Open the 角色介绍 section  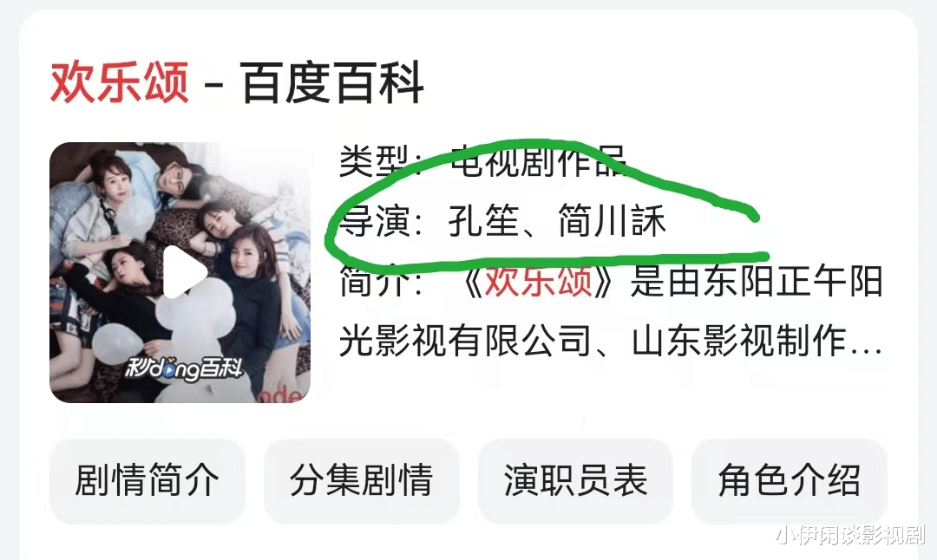coord(789,480)
